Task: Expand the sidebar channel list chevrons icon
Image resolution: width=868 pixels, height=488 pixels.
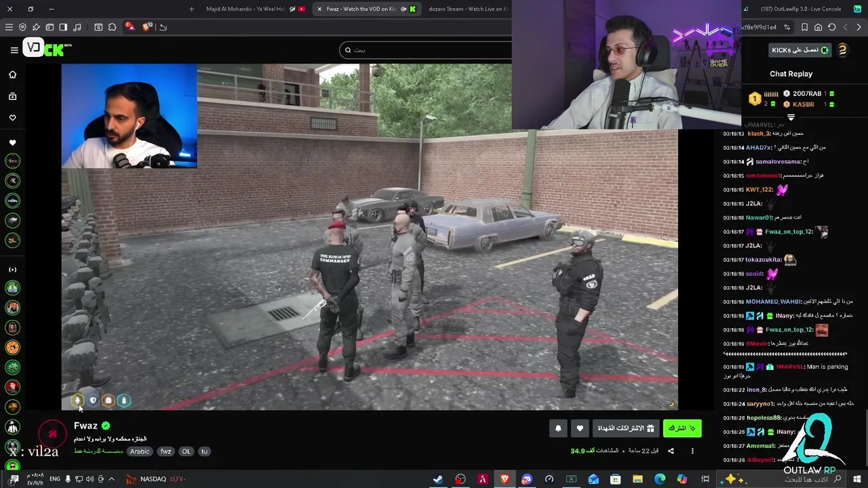Action: [x=12, y=270]
